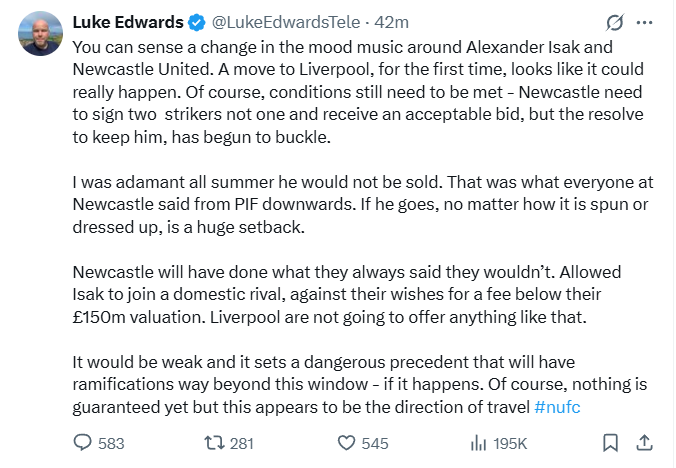Click the 195K views count
The image size is (676, 468).
pos(510,443)
